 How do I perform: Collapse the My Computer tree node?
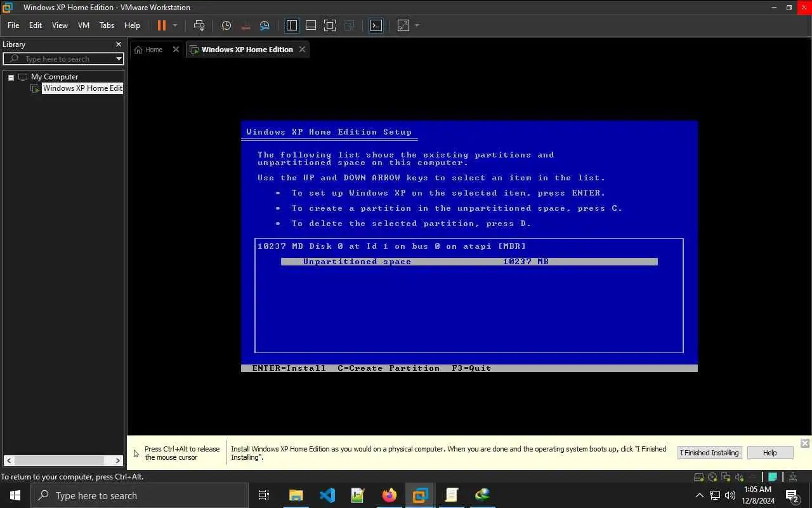click(11, 77)
